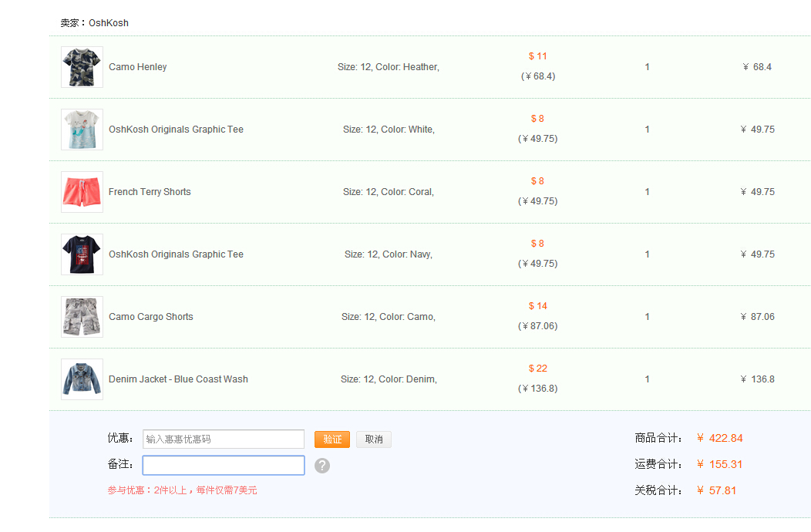Click Denim Jacket - Blue Coast Wash name
The height and width of the screenshot is (532, 811).
coord(178,379)
